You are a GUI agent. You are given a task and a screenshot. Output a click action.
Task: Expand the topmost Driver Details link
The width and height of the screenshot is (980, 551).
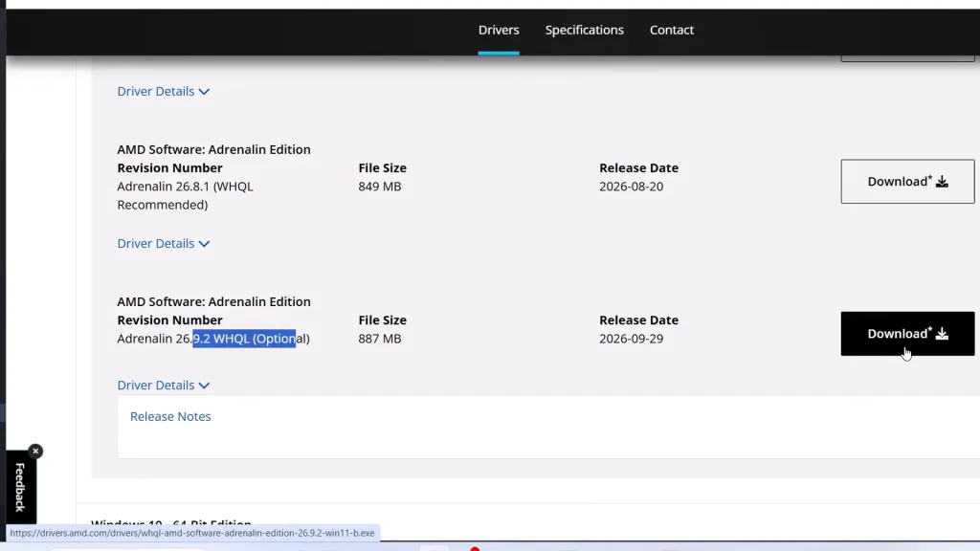pyautogui.click(x=163, y=91)
